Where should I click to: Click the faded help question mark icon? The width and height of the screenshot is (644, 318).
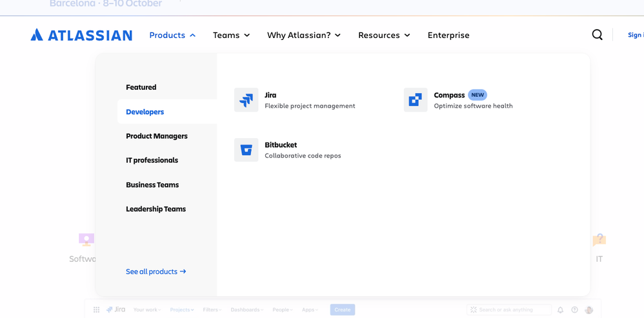pyautogui.click(x=574, y=310)
